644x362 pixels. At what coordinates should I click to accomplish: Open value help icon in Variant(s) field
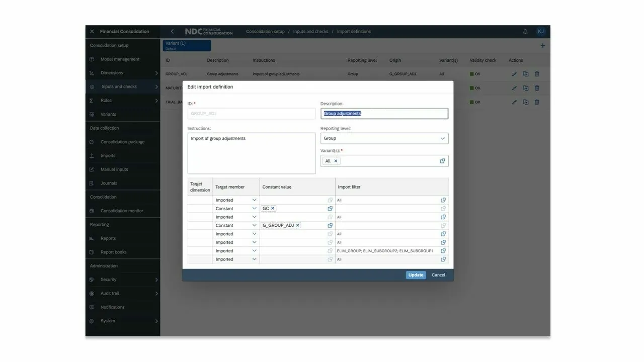(442, 161)
